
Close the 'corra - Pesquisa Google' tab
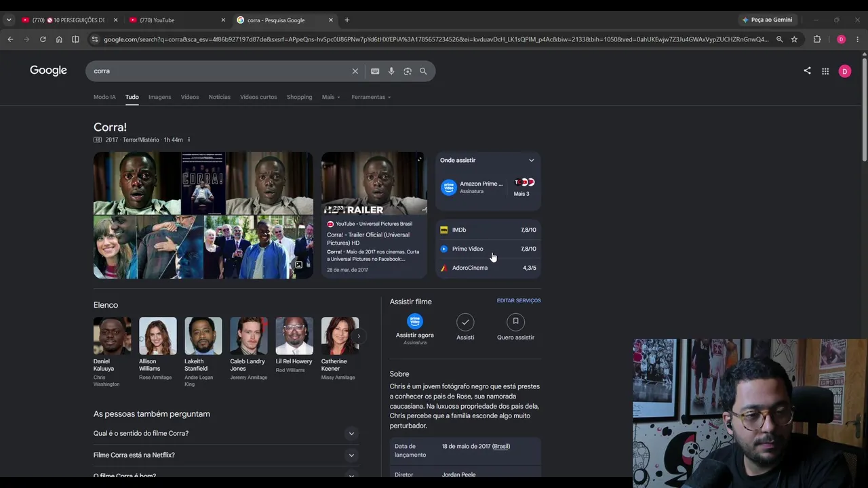coord(331,20)
